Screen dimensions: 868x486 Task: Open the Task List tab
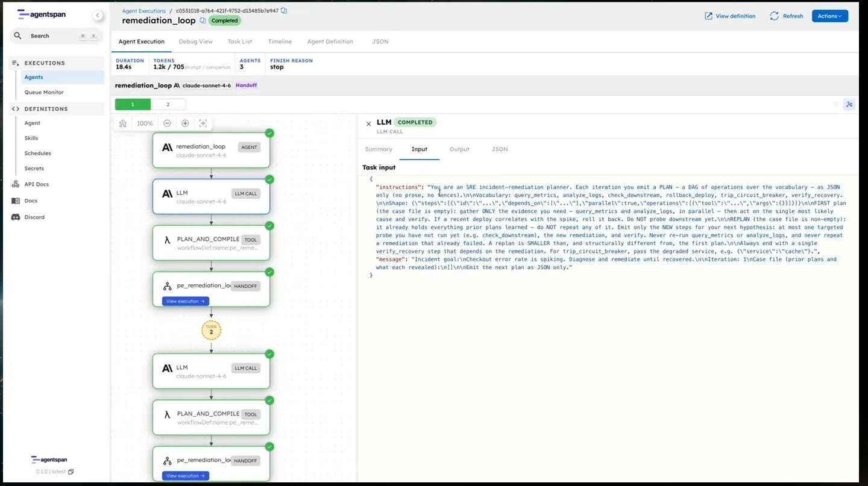pyautogui.click(x=240, y=42)
